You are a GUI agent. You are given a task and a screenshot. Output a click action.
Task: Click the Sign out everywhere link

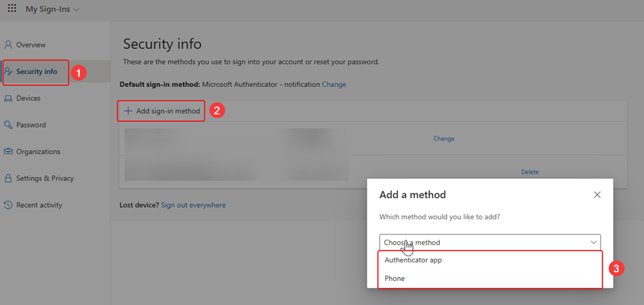tap(193, 205)
